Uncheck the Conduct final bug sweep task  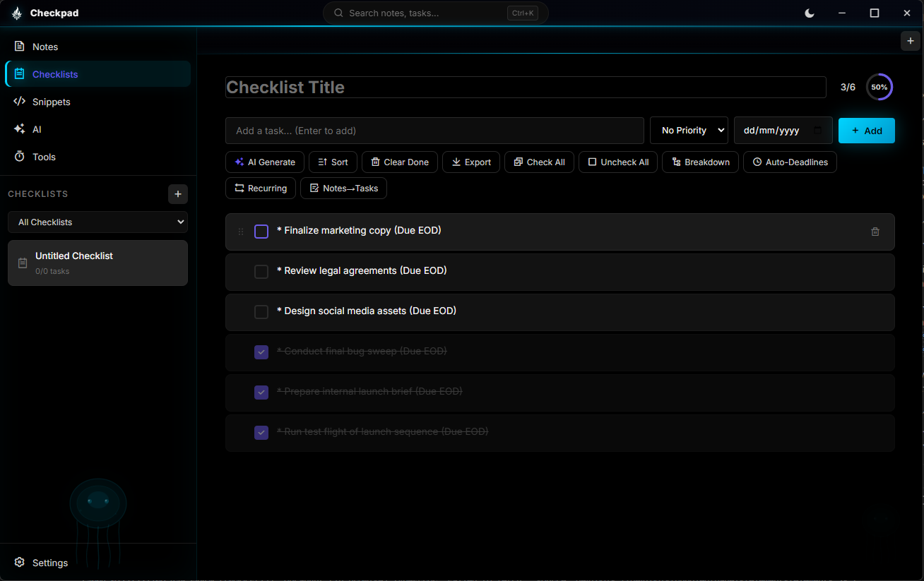pyautogui.click(x=261, y=352)
